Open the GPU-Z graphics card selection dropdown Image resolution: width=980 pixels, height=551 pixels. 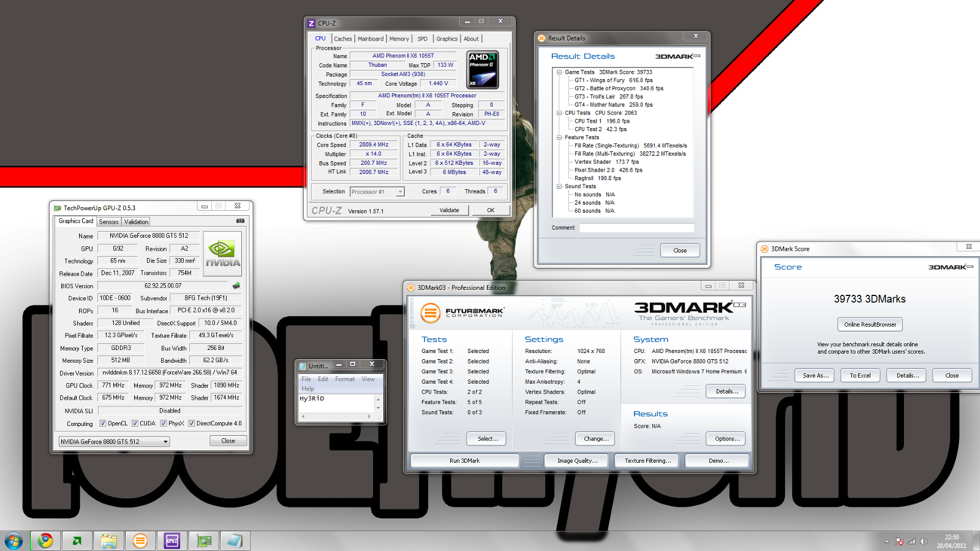pos(114,441)
